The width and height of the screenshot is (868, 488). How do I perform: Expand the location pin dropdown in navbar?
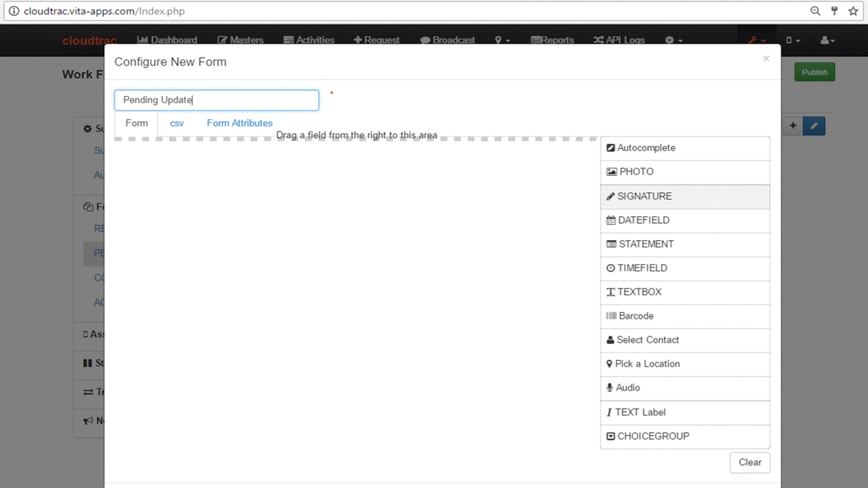[503, 40]
